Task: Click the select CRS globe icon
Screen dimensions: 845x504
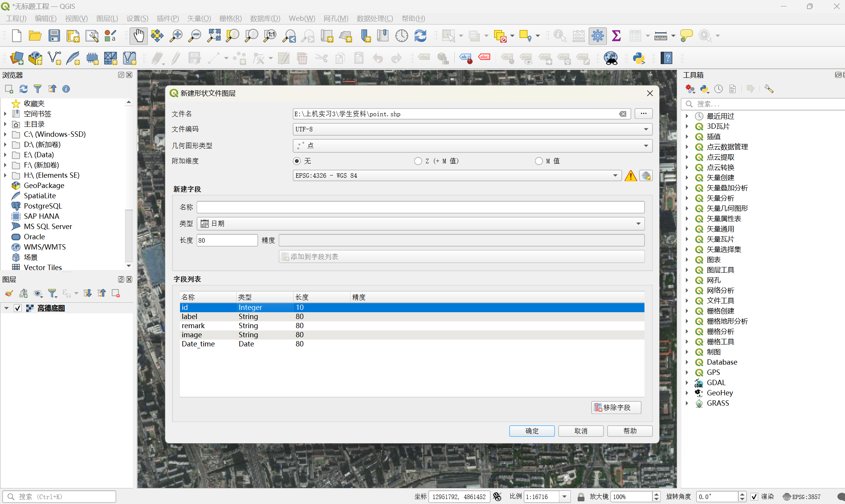Action: coord(646,175)
